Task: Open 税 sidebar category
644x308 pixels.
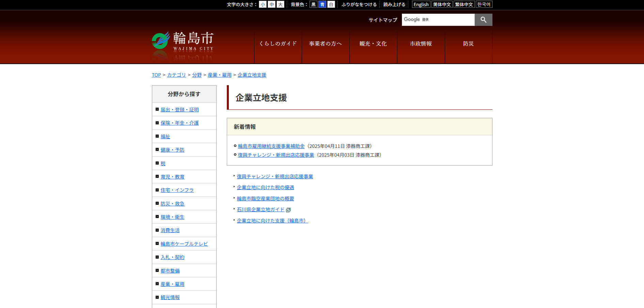Action: pos(163,164)
